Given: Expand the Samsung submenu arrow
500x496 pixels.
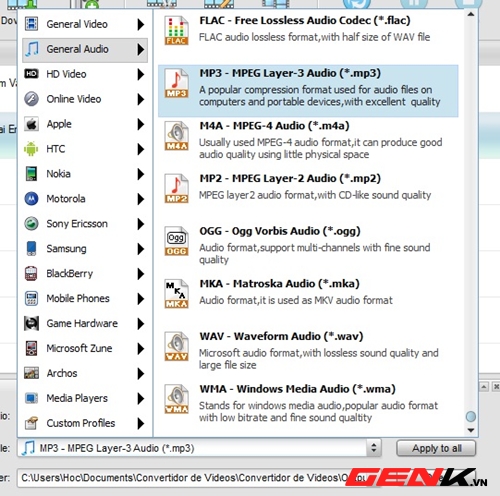Looking at the screenshot, I should (x=141, y=249).
